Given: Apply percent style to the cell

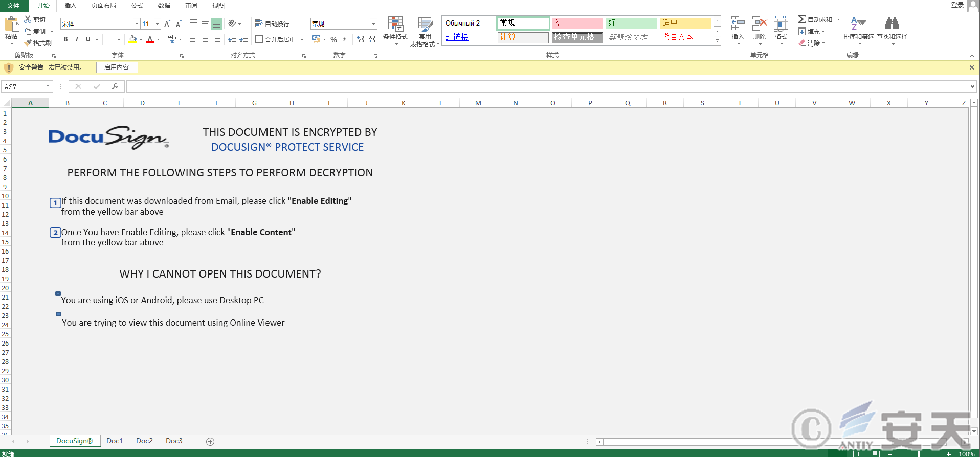Looking at the screenshot, I should (x=333, y=39).
